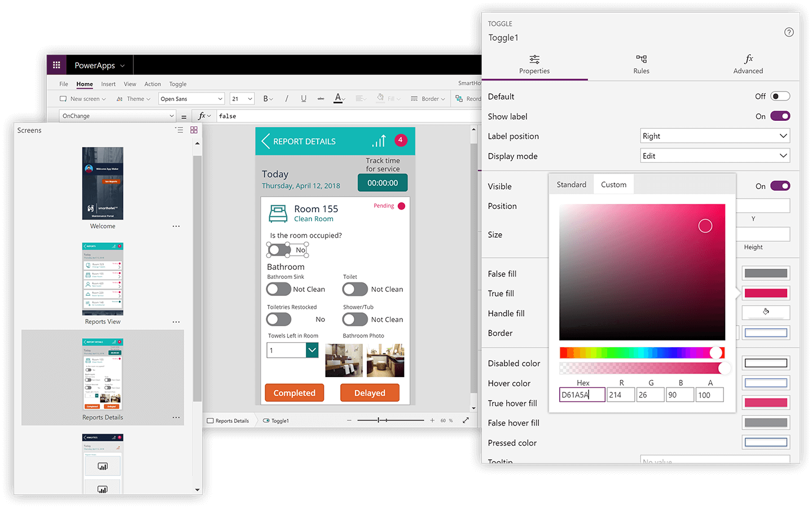Click the Underline formatting icon
This screenshot has width=812, height=507.
pos(303,98)
